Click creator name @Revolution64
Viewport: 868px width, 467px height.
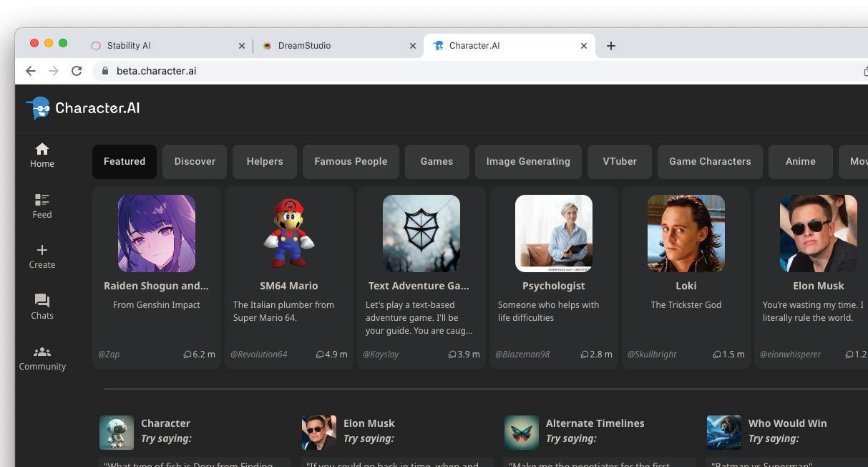pos(259,355)
